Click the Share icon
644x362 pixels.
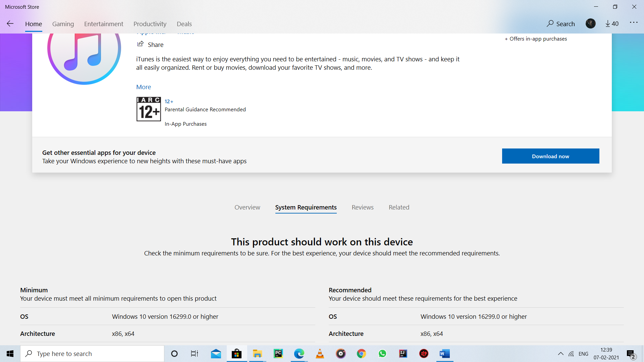(140, 44)
